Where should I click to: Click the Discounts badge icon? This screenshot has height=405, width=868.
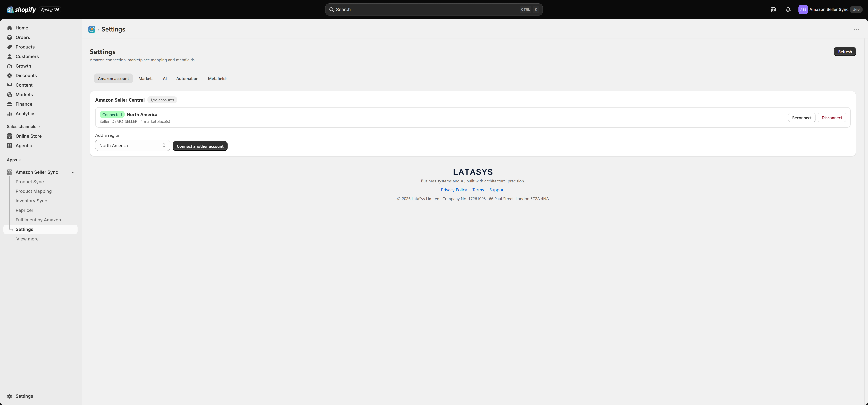[9, 76]
